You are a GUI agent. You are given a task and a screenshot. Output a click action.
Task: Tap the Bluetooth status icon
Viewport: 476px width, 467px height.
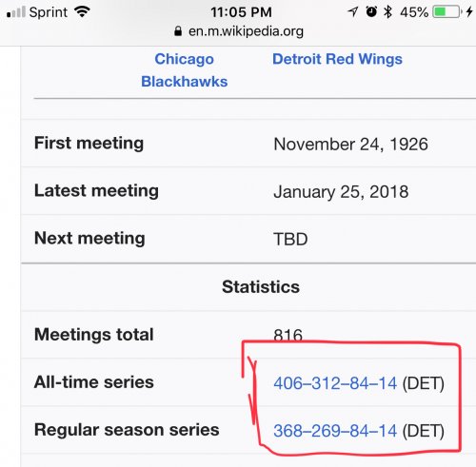[x=387, y=11]
